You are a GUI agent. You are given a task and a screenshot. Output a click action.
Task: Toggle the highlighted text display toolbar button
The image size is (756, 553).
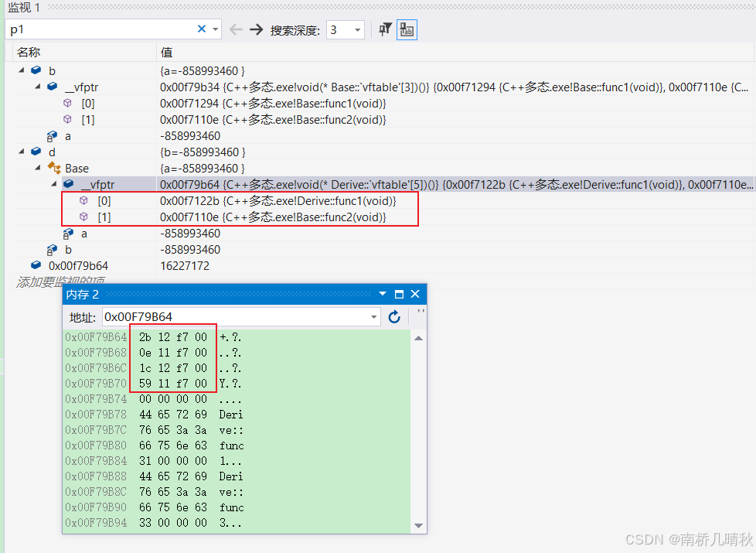click(407, 30)
